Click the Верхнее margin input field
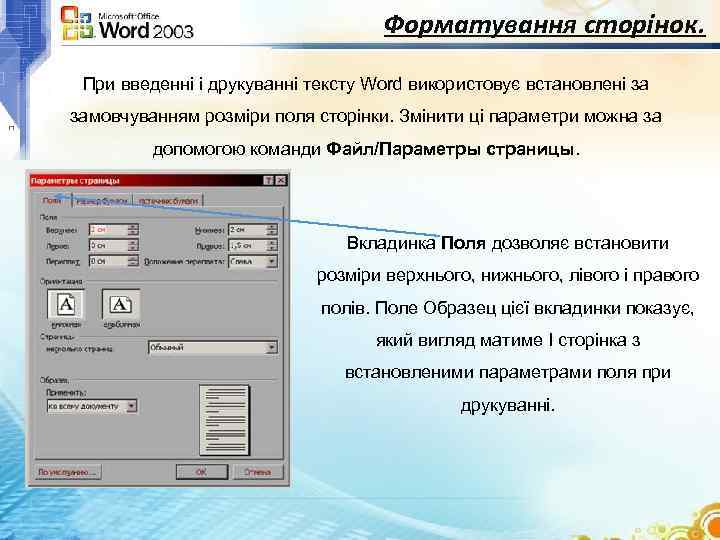 [x=108, y=230]
